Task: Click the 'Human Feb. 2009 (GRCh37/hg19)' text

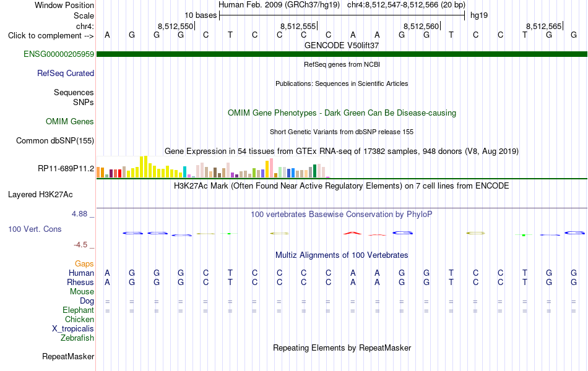Action: pyautogui.click(x=279, y=5)
